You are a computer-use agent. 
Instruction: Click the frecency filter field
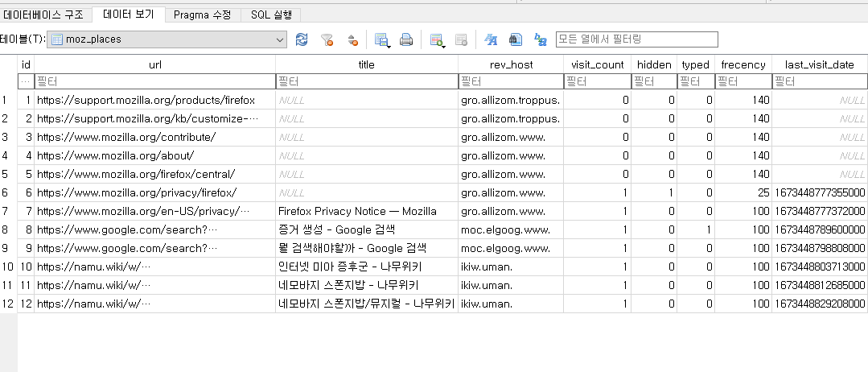tap(743, 81)
